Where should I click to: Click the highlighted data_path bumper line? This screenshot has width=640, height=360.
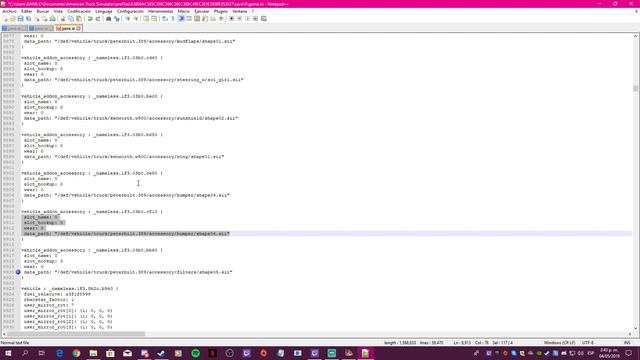point(127,234)
